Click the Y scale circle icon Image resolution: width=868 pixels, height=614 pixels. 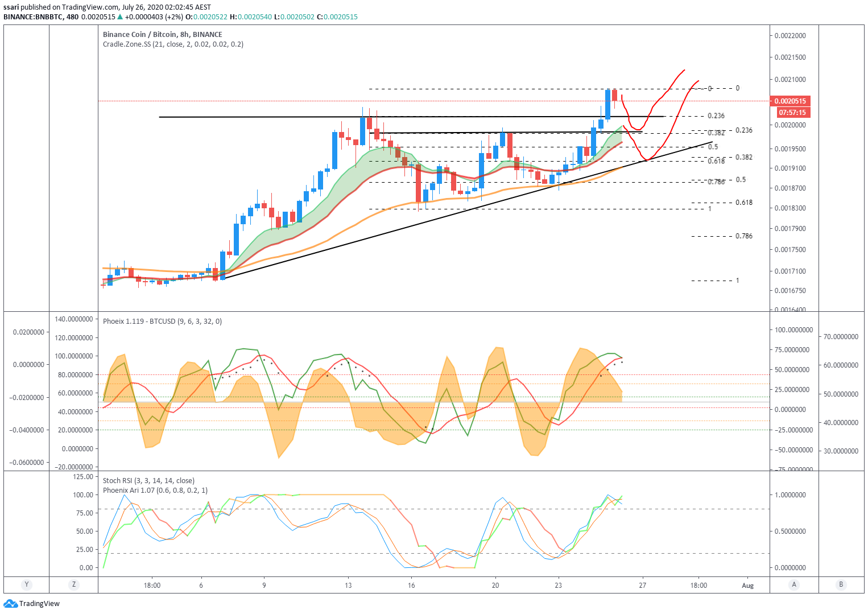coord(26,584)
